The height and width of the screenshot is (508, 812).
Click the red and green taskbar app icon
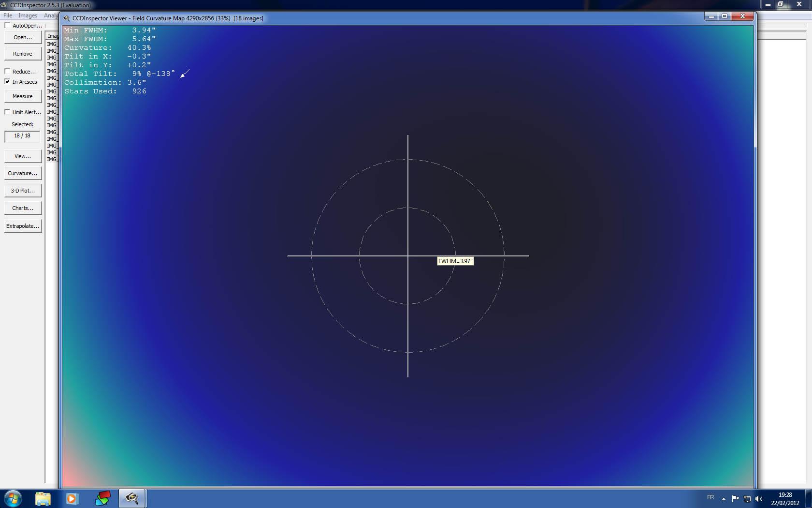102,498
